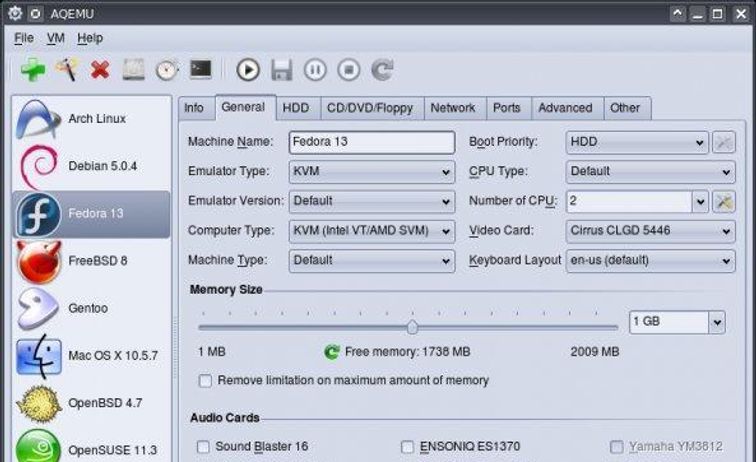Image resolution: width=756 pixels, height=462 pixels.
Task: Open CPU count settings wrench icon
Action: (724, 201)
